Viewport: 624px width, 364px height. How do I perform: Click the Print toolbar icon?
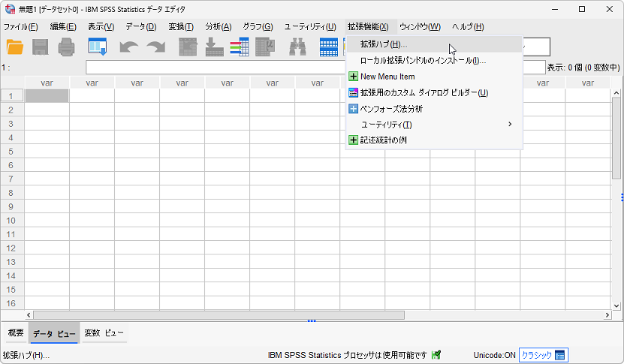66,47
